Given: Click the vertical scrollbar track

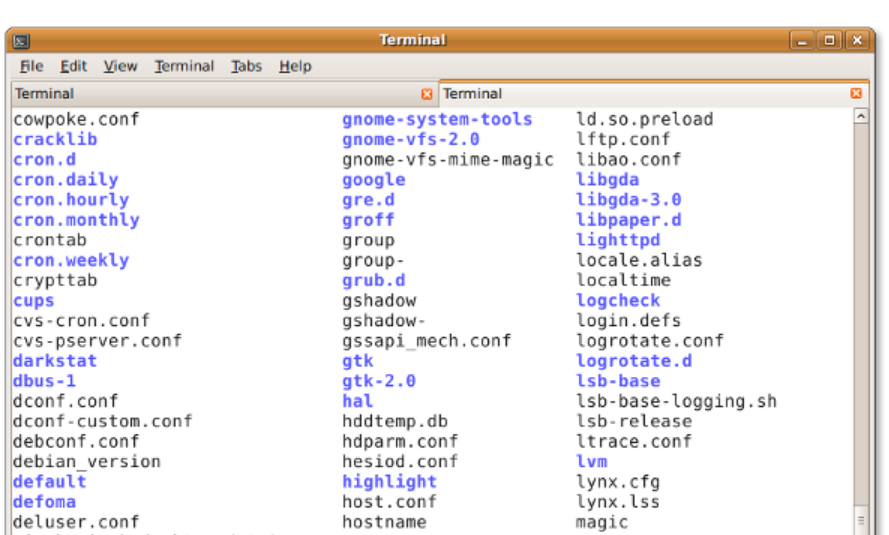Looking at the screenshot, I should [x=860, y=300].
